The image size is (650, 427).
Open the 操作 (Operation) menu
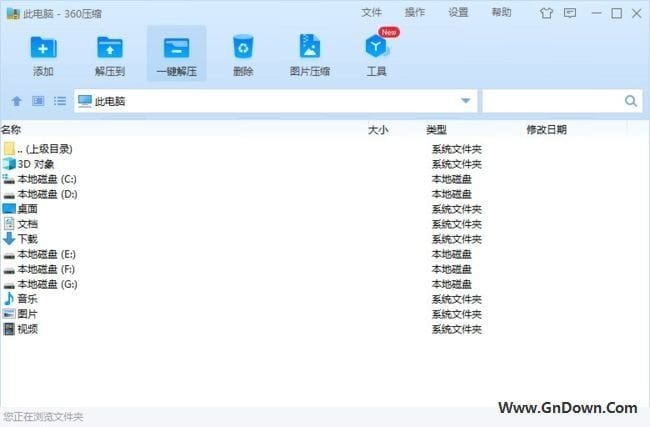point(415,13)
